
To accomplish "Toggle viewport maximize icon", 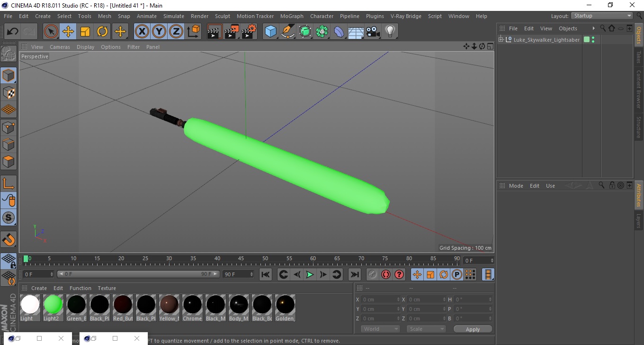I will [x=489, y=46].
